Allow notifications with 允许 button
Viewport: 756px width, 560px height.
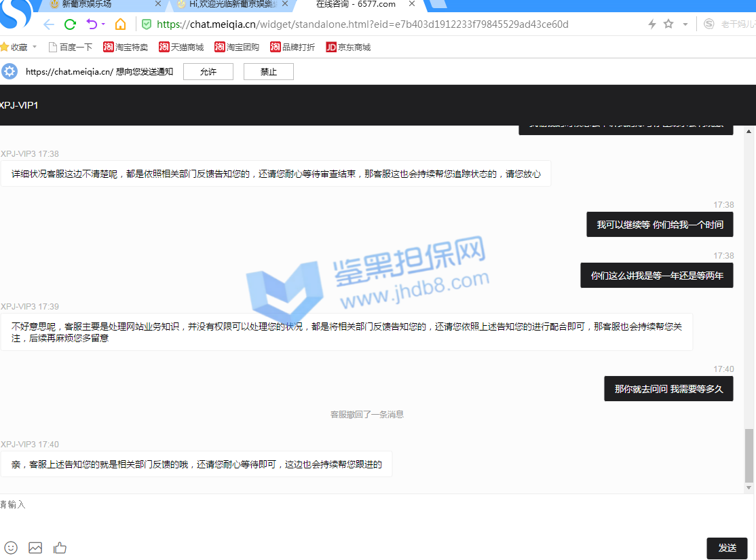tap(208, 72)
